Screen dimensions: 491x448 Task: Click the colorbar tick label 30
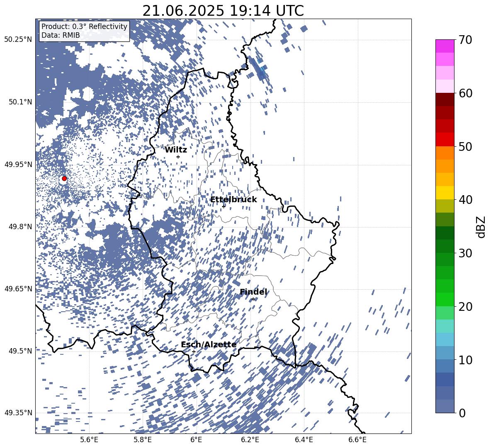[x=466, y=253]
